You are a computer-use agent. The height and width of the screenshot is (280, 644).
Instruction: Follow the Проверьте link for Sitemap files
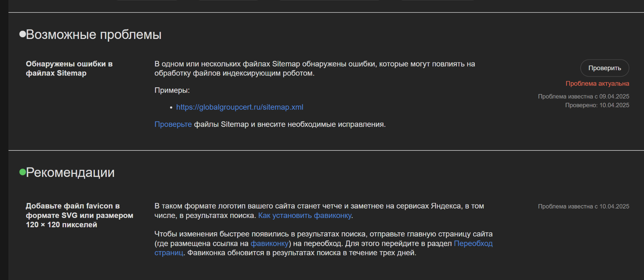point(173,124)
